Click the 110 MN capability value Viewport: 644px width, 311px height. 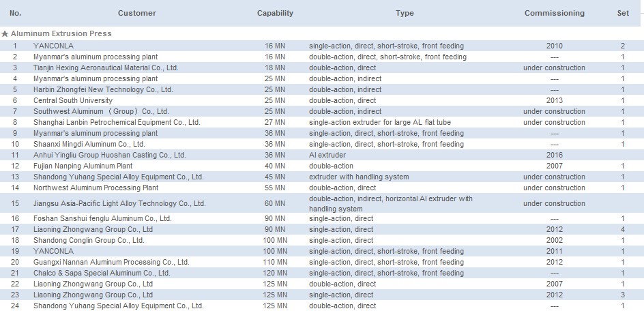275,262
